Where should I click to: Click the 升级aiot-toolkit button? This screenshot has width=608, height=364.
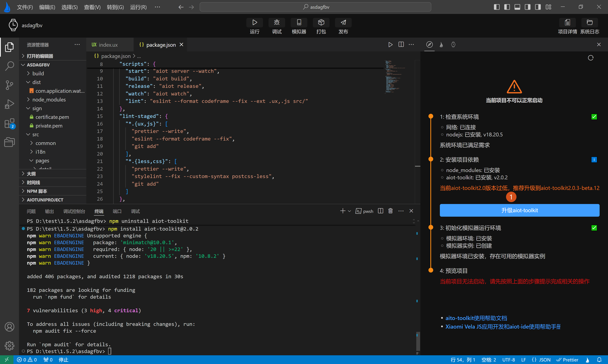pyautogui.click(x=519, y=210)
